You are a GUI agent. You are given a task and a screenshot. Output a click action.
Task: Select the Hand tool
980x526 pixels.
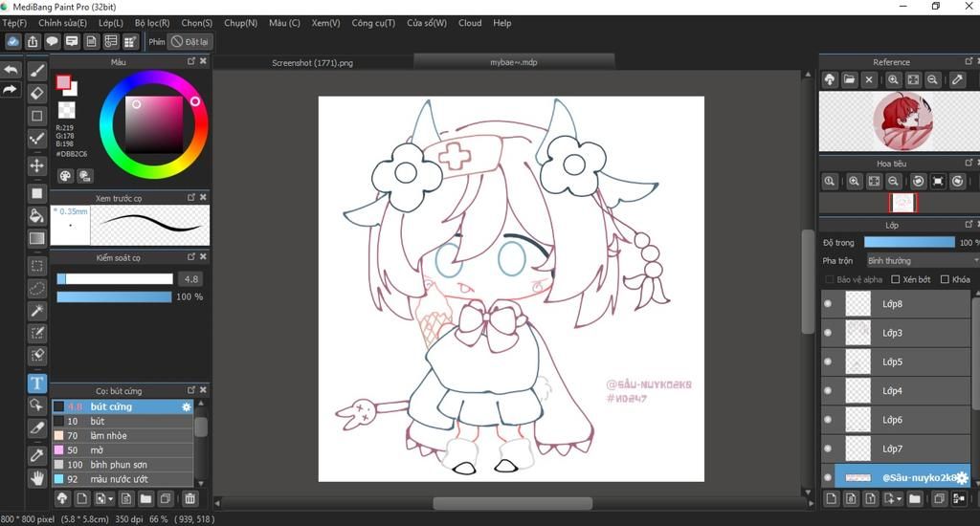(x=37, y=478)
